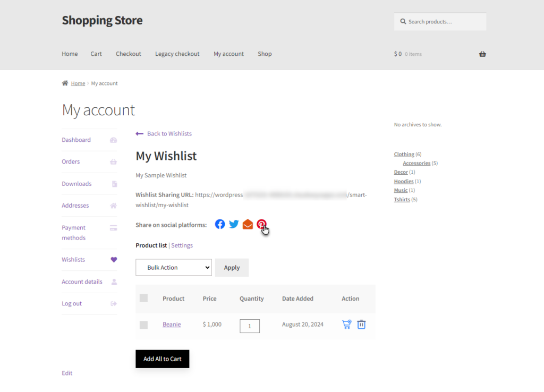The width and height of the screenshot is (544, 392).
Task: Share wishlist by email envelope icon
Action: coord(248,225)
